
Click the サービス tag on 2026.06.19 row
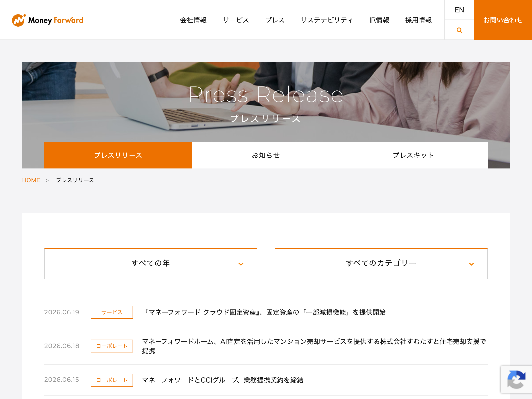click(x=112, y=312)
